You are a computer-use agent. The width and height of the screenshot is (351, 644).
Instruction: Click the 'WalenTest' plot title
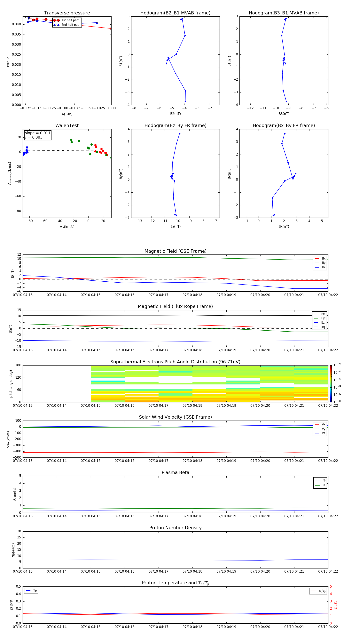tap(67, 125)
